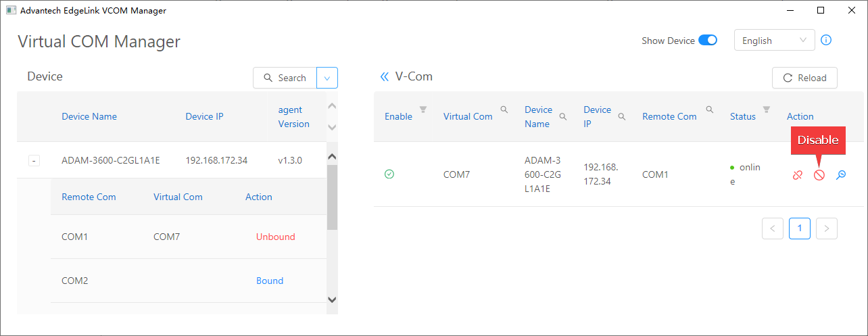Collapse the ADAM-3600-C2GL1A1E device row
The height and width of the screenshot is (336, 868).
click(34, 161)
